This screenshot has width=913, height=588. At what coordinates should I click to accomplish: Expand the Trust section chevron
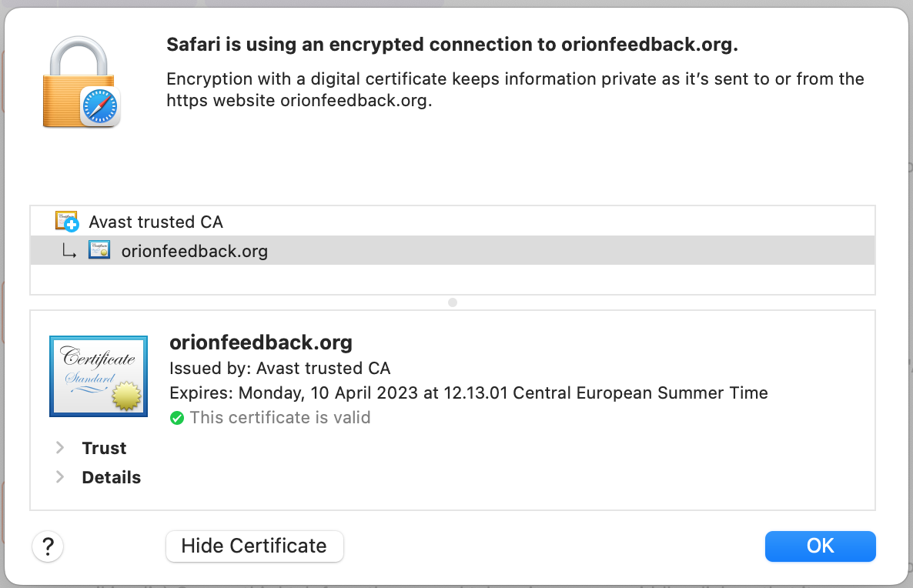(x=60, y=448)
